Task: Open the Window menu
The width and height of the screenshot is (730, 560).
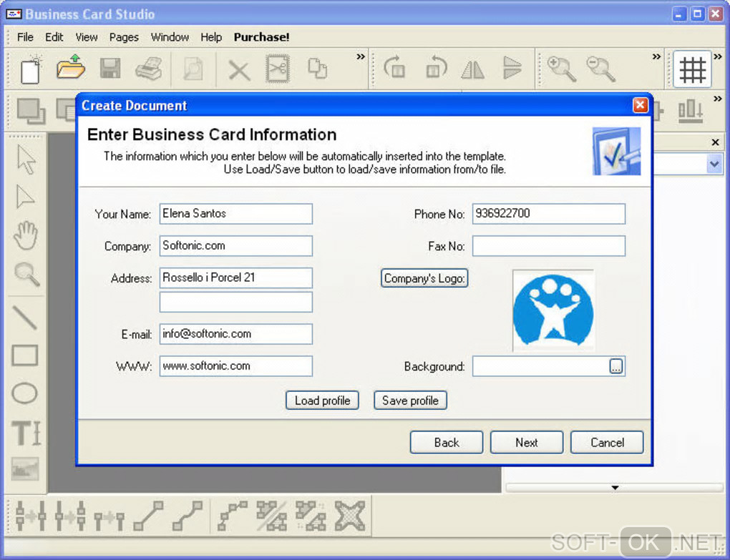Action: coord(170,37)
